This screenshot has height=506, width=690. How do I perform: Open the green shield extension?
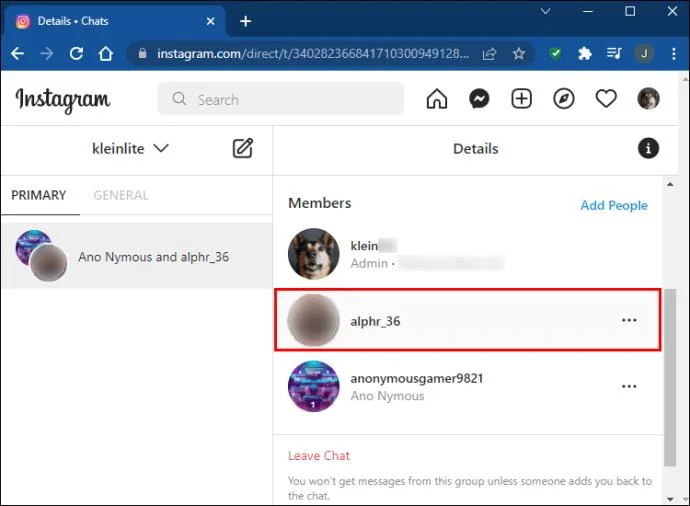(555, 54)
